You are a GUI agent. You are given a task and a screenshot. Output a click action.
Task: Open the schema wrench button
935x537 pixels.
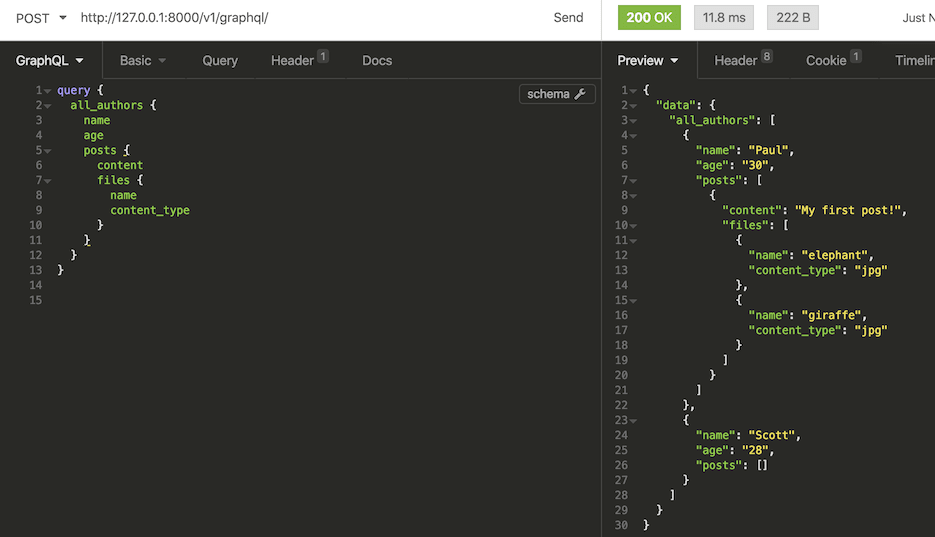[x=557, y=94]
